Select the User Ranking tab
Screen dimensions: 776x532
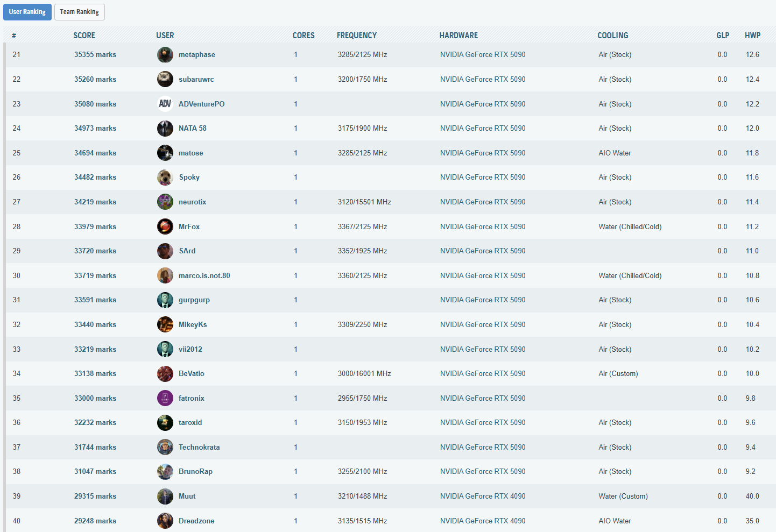(x=27, y=12)
